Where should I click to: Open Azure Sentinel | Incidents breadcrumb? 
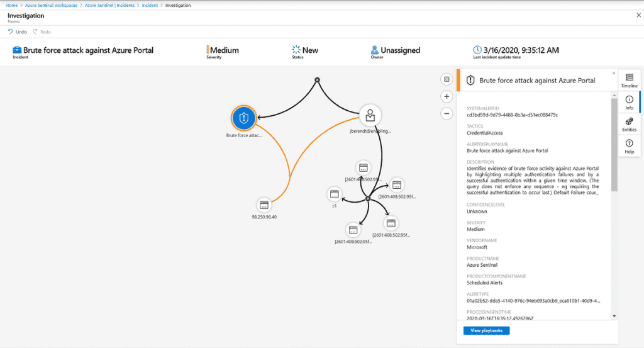[x=109, y=5]
